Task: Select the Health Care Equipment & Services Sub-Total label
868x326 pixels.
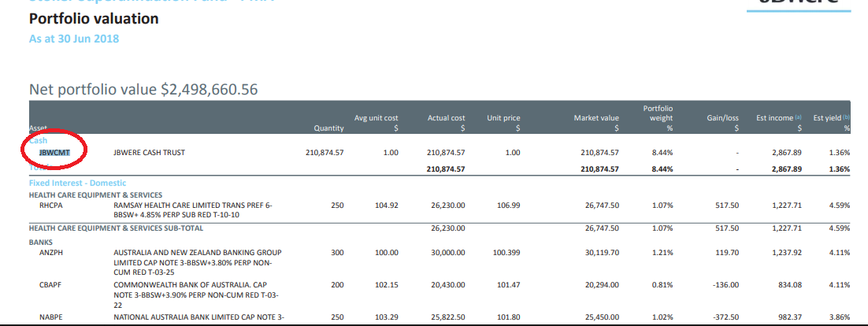Action: coord(116,228)
